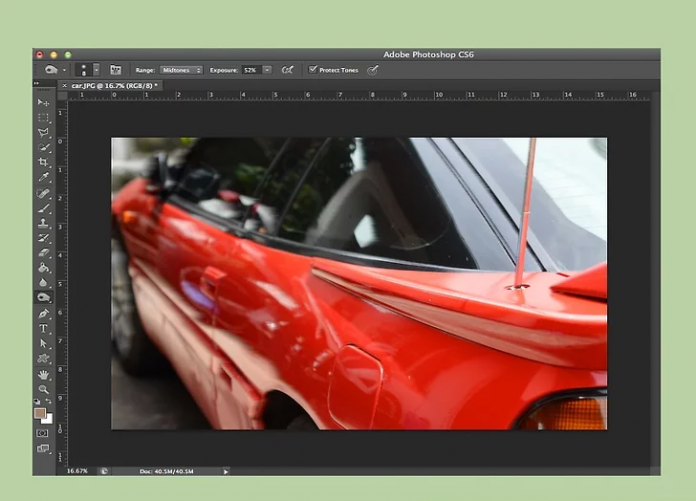Select the Horizontal Type tool
Screen dimensions: 696x501
coord(43,328)
